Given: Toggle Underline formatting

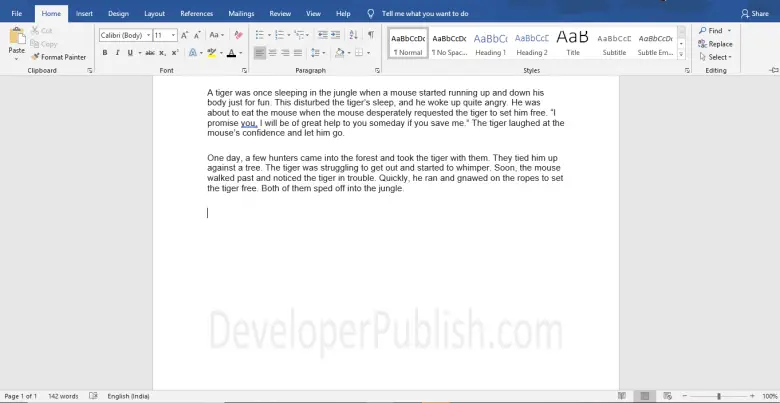Looking at the screenshot, I should 130,53.
